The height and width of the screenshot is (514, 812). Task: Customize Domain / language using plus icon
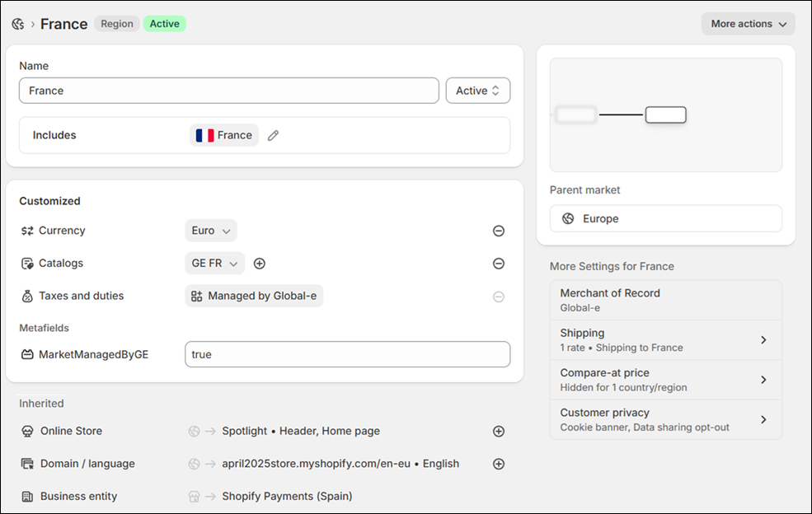point(499,464)
